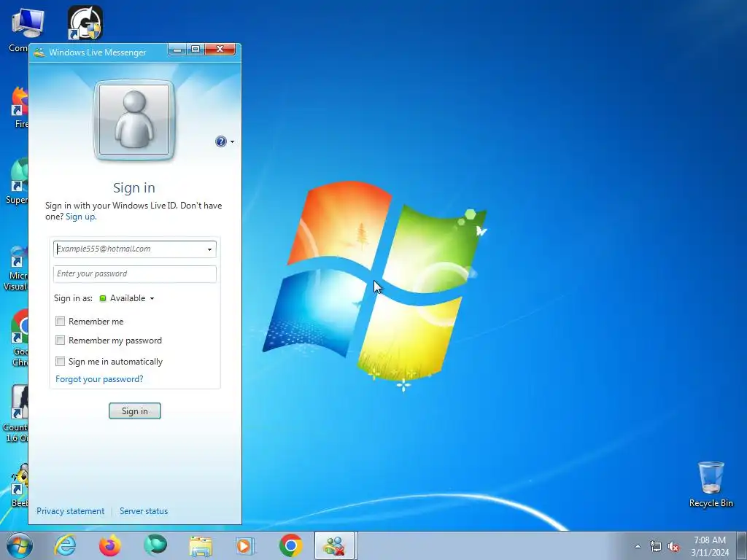747x560 pixels.
Task: Click the Windows Live Messenger title bar icon
Action: click(39, 52)
